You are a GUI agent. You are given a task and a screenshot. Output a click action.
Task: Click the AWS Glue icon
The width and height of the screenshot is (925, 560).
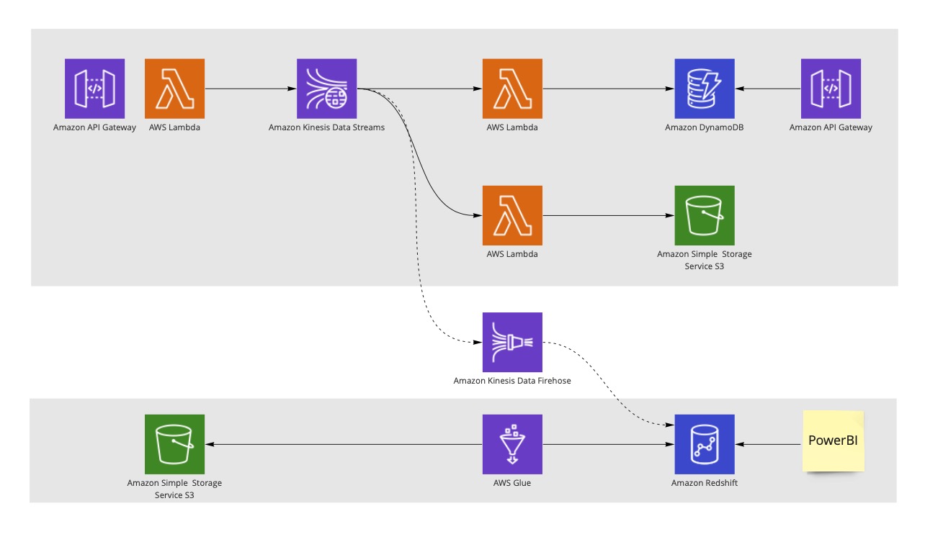coord(512,444)
